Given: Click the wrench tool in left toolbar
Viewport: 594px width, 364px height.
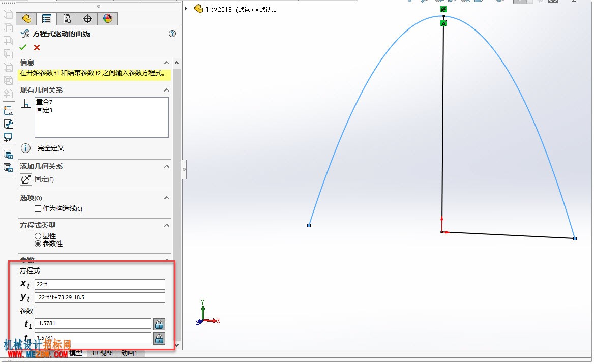Looking at the screenshot, I should [x=8, y=124].
